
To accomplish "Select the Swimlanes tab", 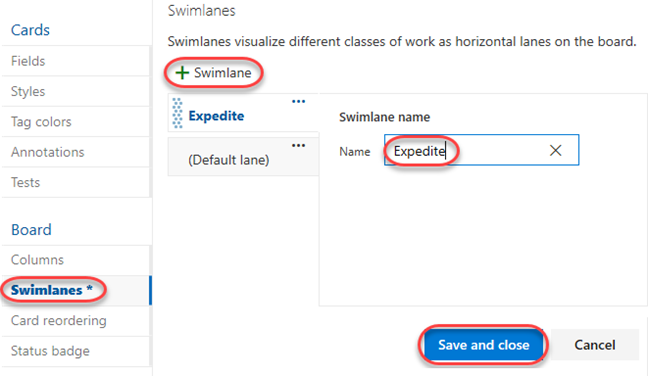I will tap(76, 290).
